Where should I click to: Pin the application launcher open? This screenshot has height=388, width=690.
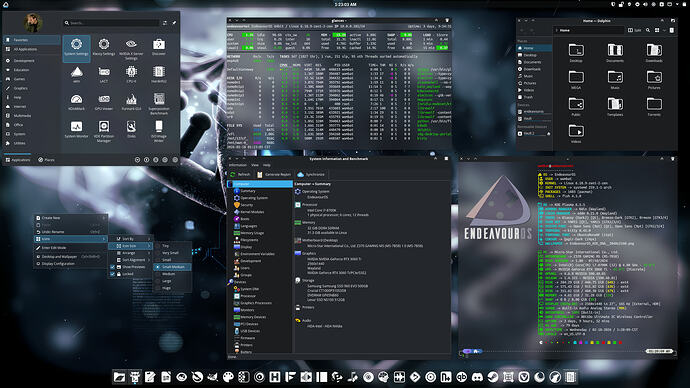click(174, 23)
